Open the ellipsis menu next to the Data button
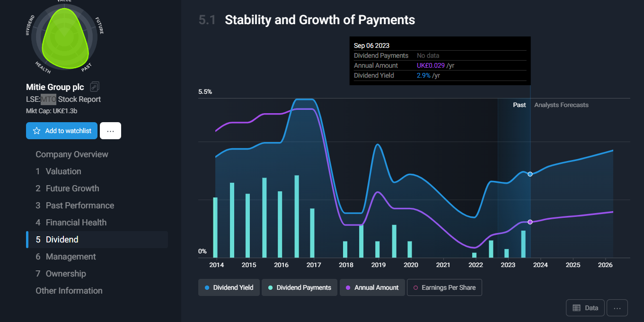Image resolution: width=644 pixels, height=322 pixels. point(617,308)
